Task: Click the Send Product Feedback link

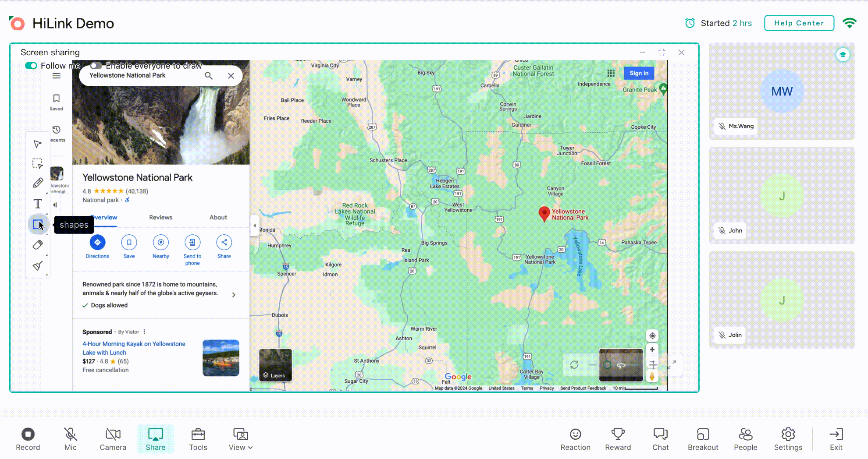Action: click(583, 388)
